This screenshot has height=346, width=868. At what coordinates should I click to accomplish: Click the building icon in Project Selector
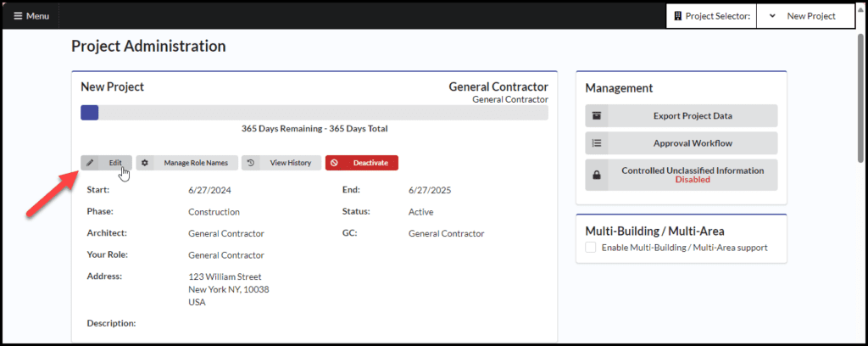[677, 16]
